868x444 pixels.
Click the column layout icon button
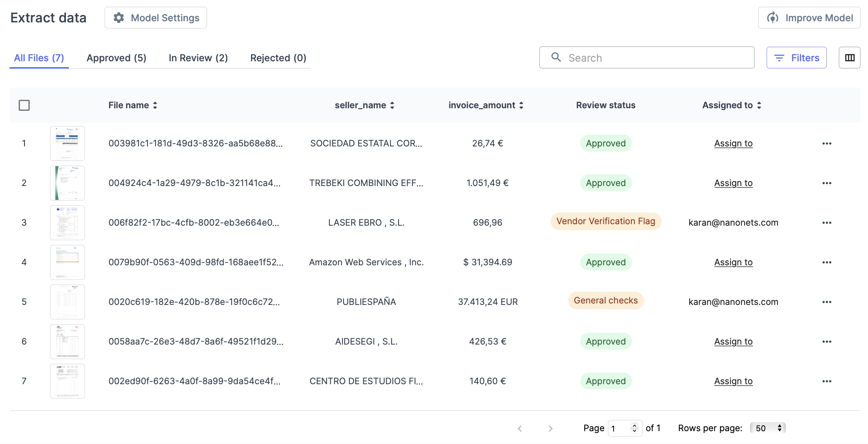[x=849, y=58]
